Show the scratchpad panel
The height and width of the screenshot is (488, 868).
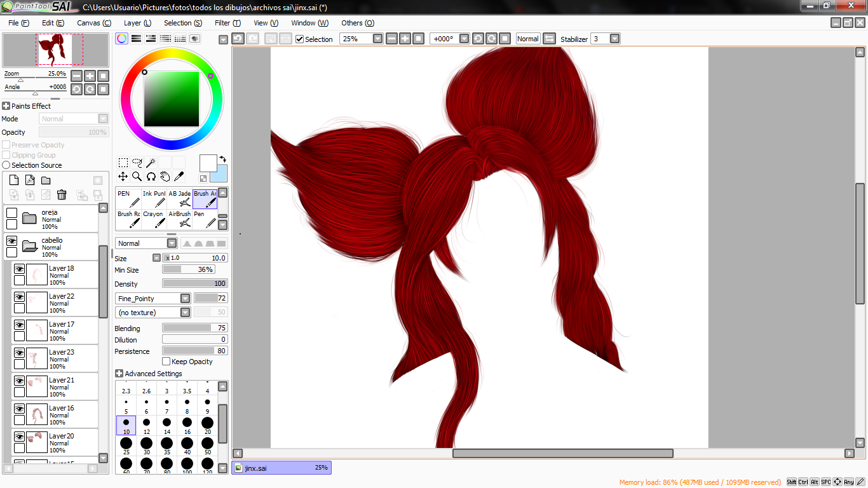pyautogui.click(x=194, y=39)
